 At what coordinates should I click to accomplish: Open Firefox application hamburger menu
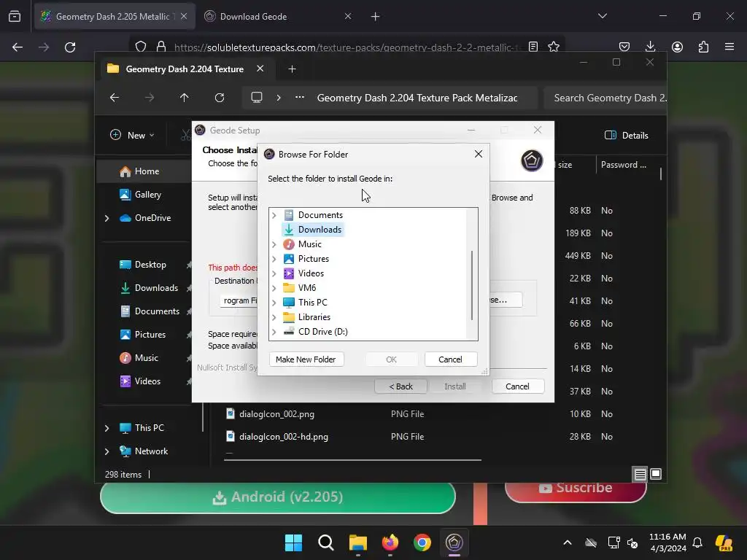pyautogui.click(x=729, y=47)
